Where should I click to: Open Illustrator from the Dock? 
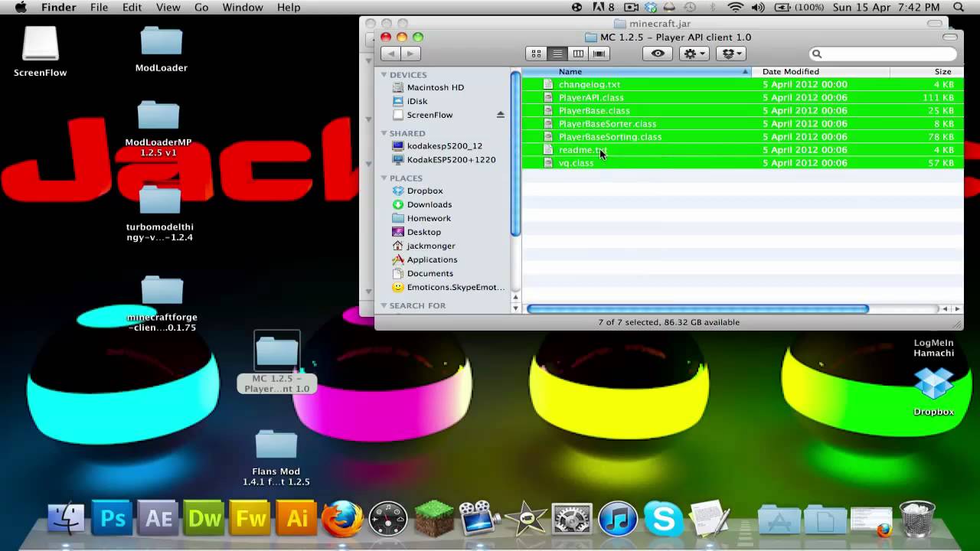(x=296, y=518)
